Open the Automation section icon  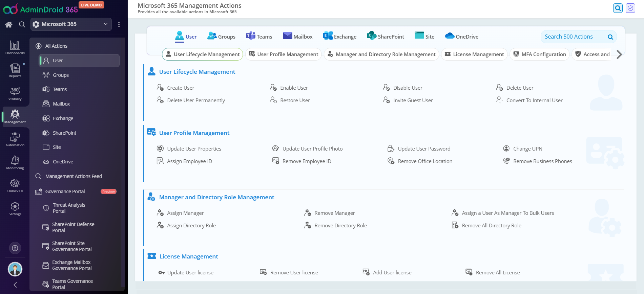pos(15,139)
